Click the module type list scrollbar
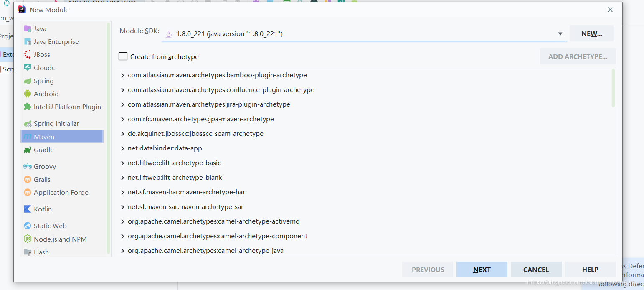The height and width of the screenshot is (290, 644). point(109,138)
